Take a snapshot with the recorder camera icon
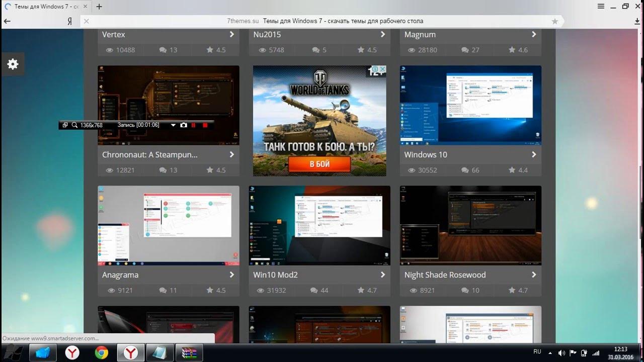 pyautogui.click(x=184, y=125)
